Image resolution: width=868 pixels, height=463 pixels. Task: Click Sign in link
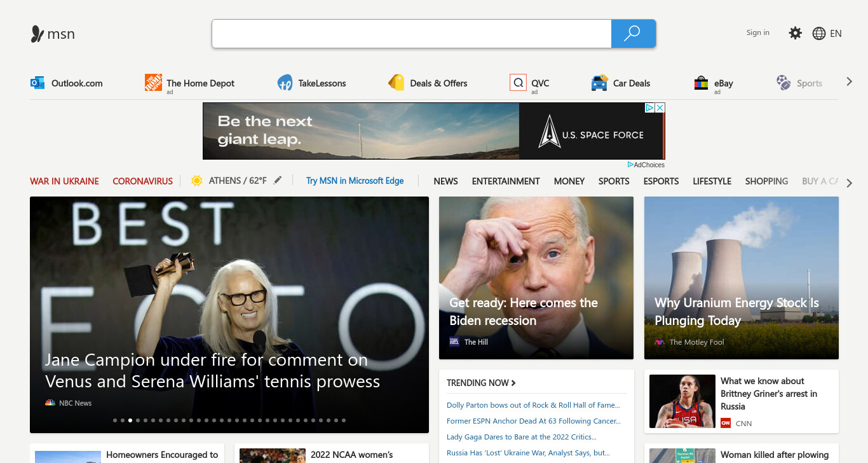(757, 32)
